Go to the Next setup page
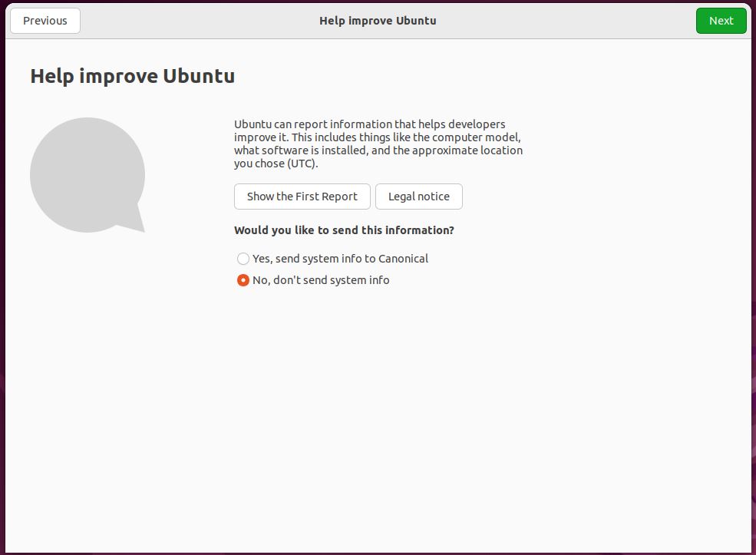This screenshot has height=555, width=756. point(721,21)
